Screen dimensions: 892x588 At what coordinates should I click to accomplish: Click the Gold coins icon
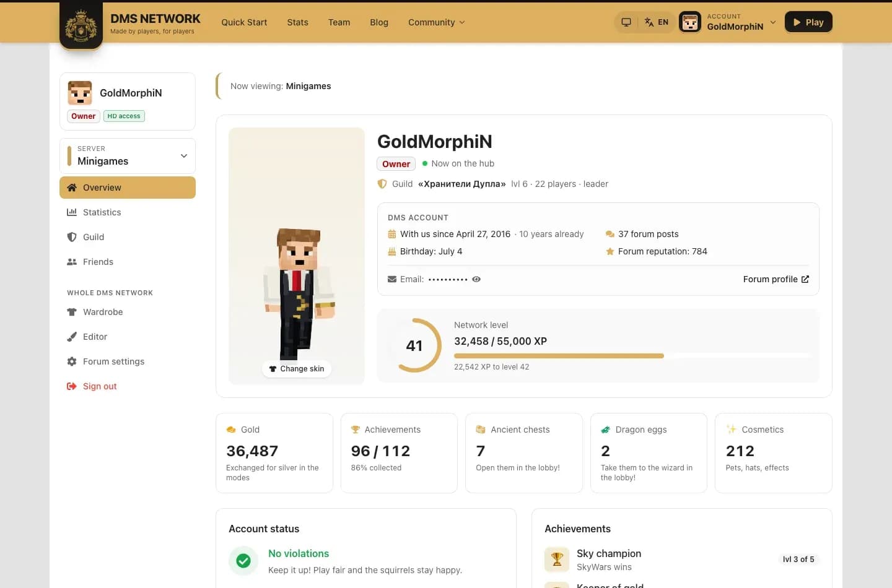coord(231,430)
